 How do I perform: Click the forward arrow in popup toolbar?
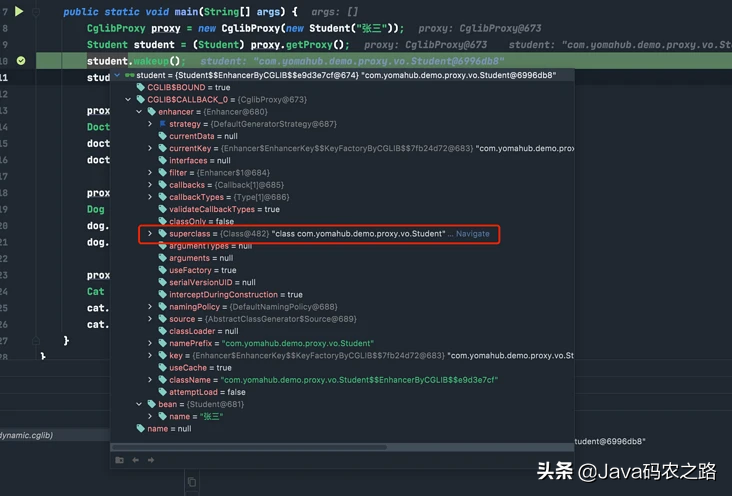[151, 460]
